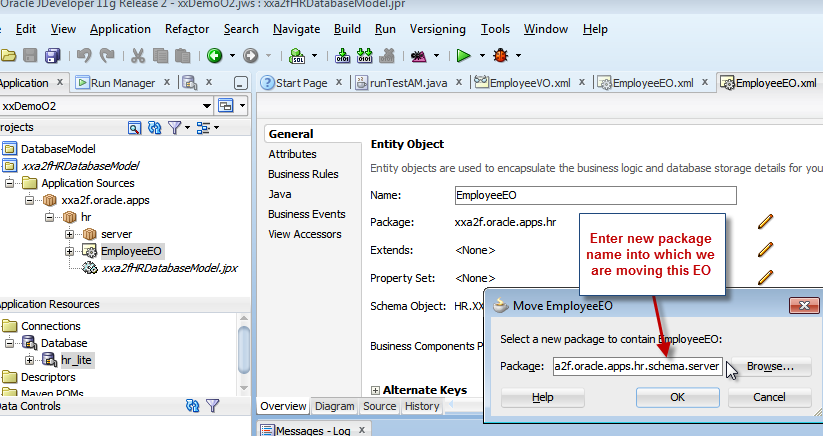Collapse the Application Sources tree node
The width and height of the screenshot is (823, 436).
(9, 183)
